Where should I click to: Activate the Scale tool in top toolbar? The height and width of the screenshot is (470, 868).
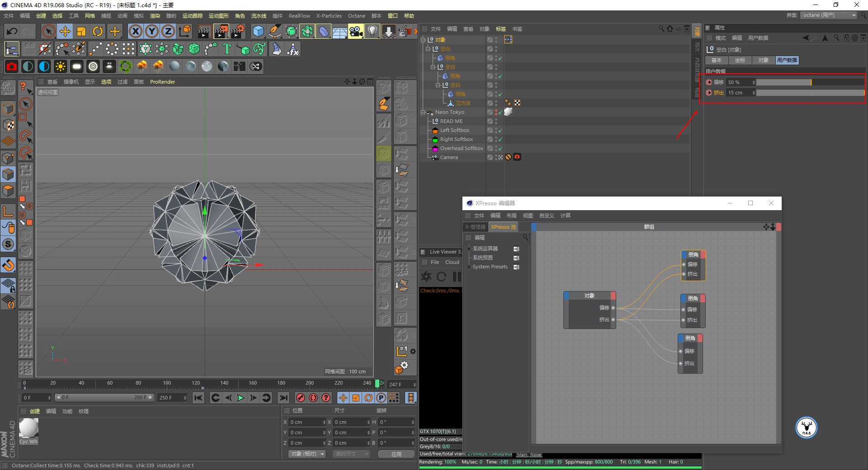click(81, 31)
